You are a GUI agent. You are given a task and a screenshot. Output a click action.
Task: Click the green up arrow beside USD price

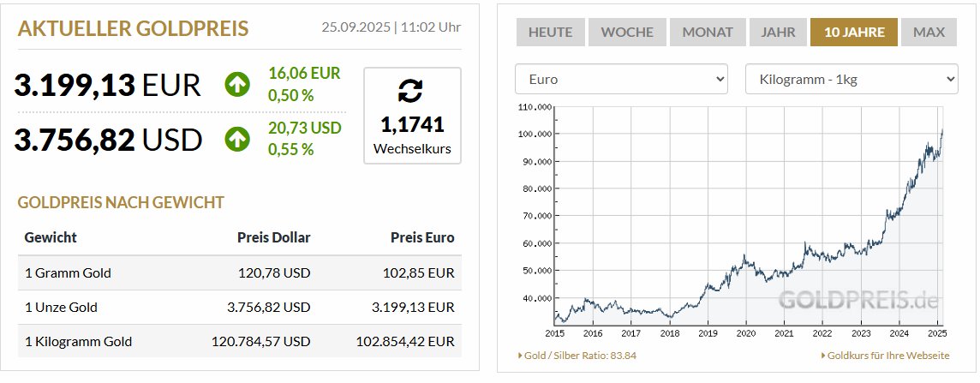click(x=237, y=139)
